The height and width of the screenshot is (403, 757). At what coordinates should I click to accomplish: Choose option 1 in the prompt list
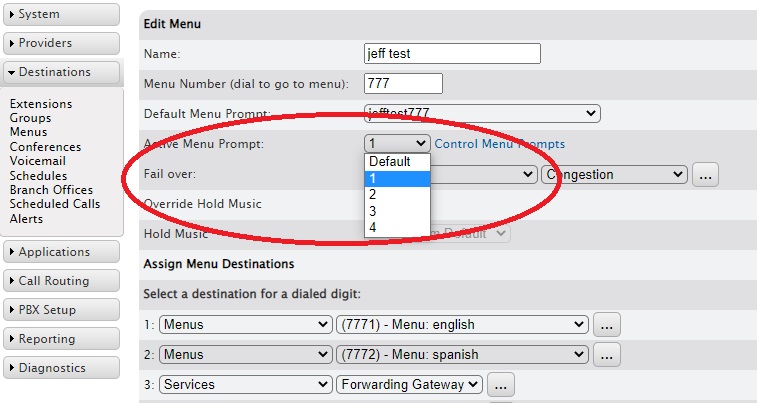(x=397, y=179)
